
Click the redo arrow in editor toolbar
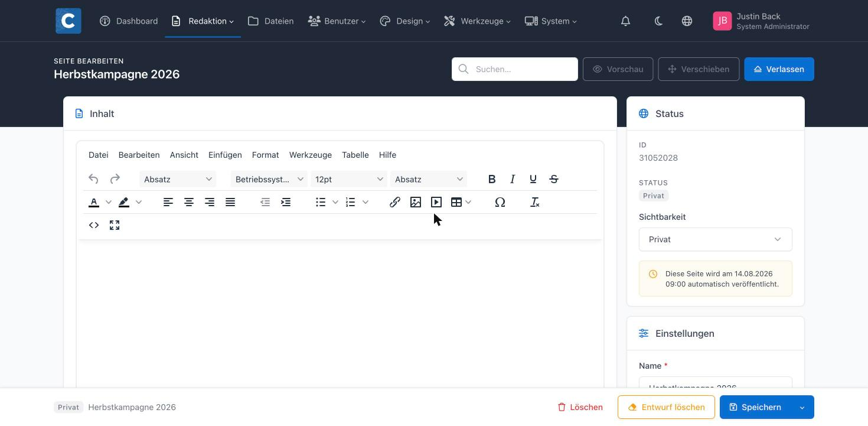coord(115,179)
